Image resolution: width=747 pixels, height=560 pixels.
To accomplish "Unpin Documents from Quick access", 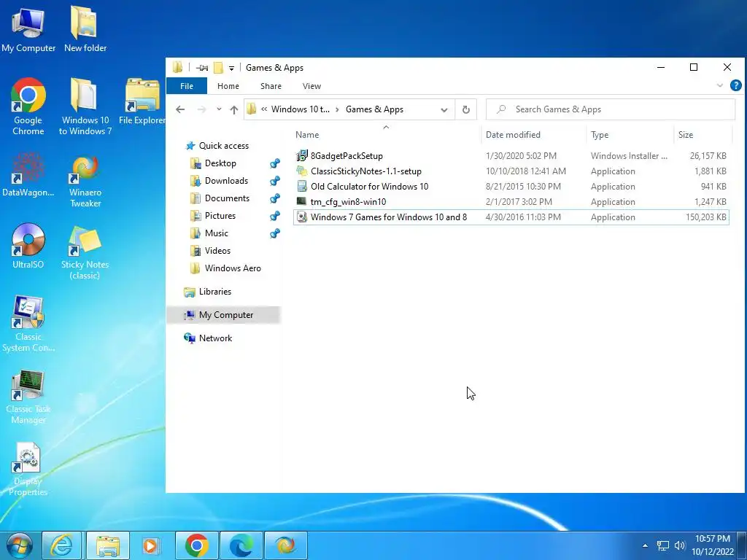I will 275,198.
